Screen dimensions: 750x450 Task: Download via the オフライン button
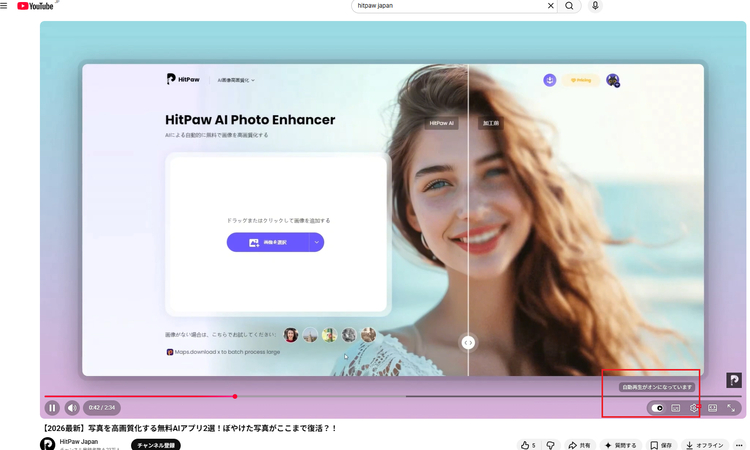(x=705, y=445)
